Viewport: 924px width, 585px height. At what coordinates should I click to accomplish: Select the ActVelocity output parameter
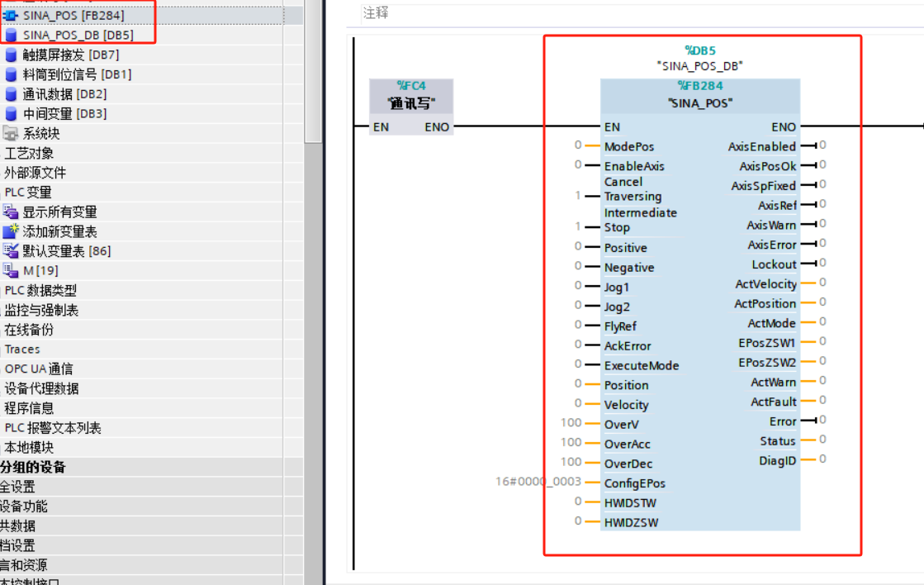click(765, 284)
